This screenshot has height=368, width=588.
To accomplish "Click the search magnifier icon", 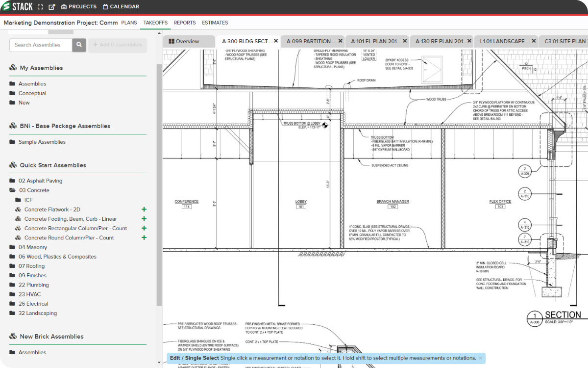I will click(79, 45).
